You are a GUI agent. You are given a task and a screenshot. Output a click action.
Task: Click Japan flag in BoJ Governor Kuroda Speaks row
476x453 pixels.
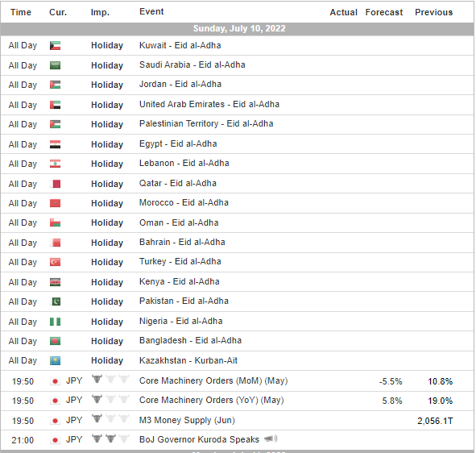[56, 440]
